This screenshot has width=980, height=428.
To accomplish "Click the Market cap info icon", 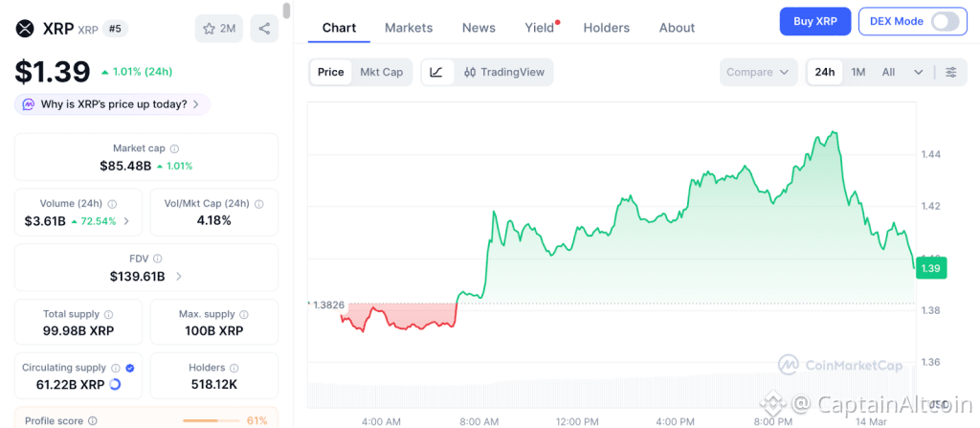I will 174,148.
